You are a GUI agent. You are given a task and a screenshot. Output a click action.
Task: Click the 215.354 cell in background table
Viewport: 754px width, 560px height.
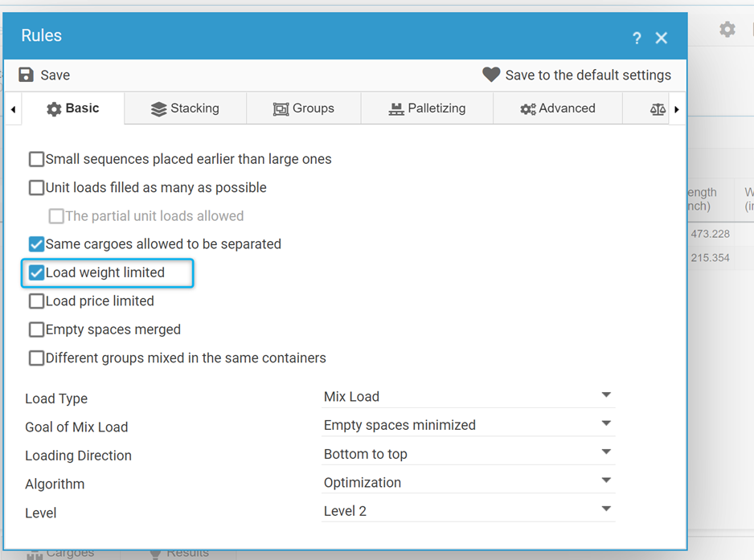point(711,258)
